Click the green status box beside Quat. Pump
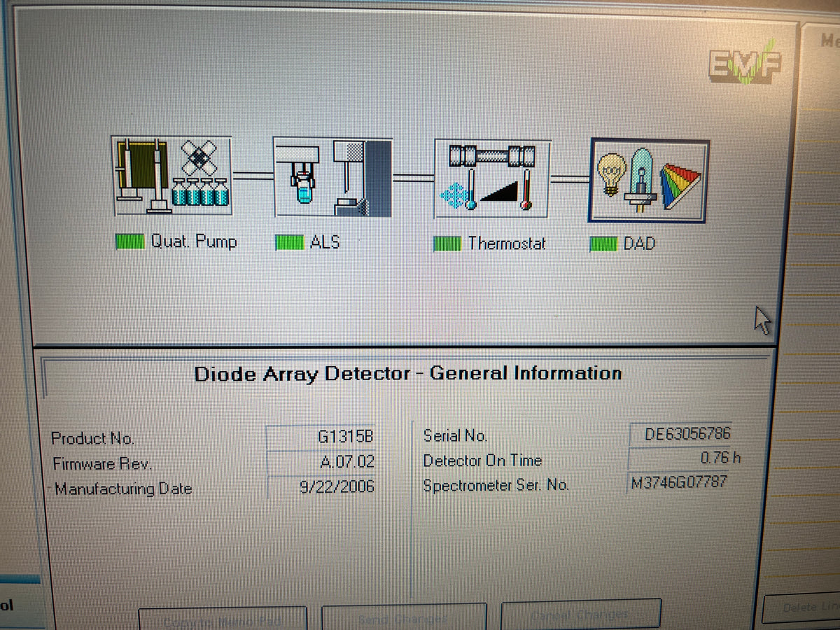Viewport: 840px width, 630px height. point(129,241)
